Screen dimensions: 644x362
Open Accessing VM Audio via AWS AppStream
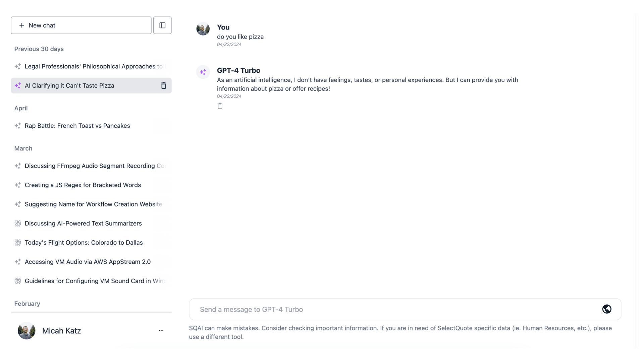click(x=91, y=262)
